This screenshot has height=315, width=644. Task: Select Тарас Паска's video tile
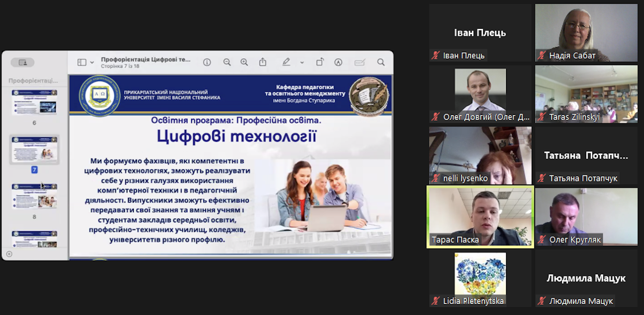point(480,216)
